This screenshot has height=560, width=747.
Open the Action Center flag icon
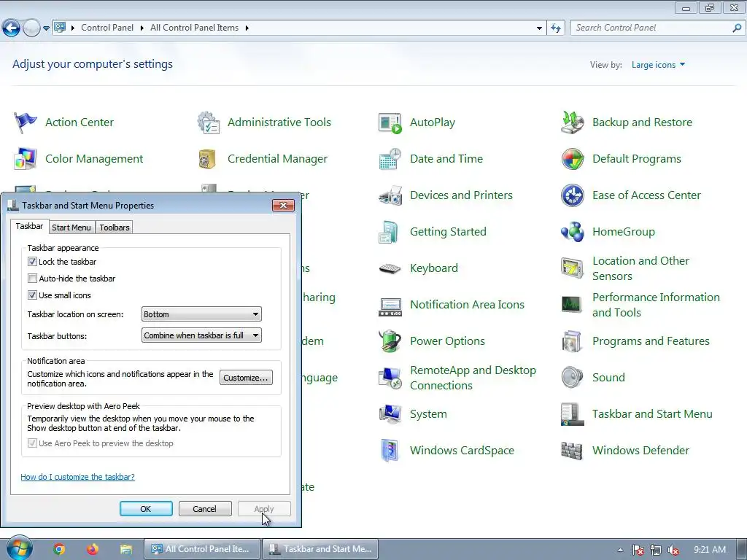[25, 122]
